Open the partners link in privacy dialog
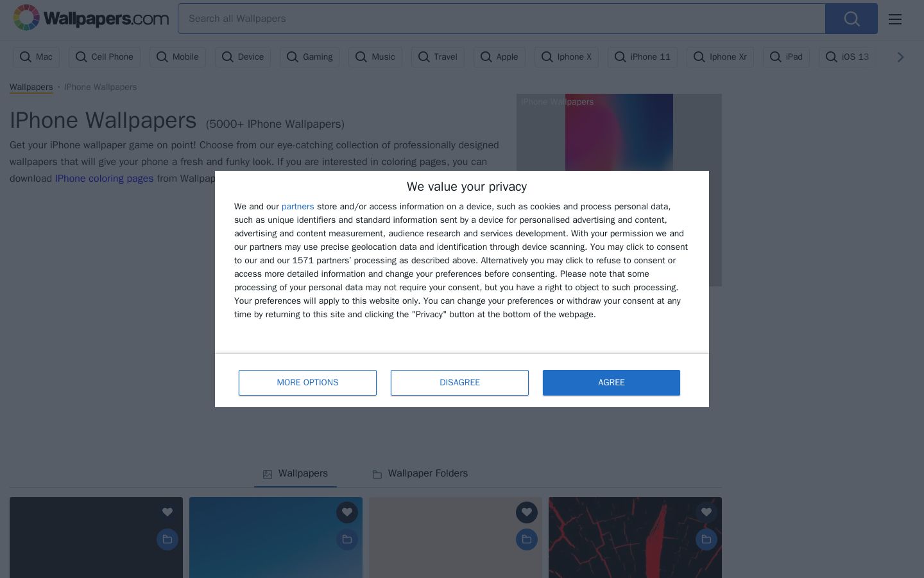The image size is (924, 578). click(x=298, y=207)
